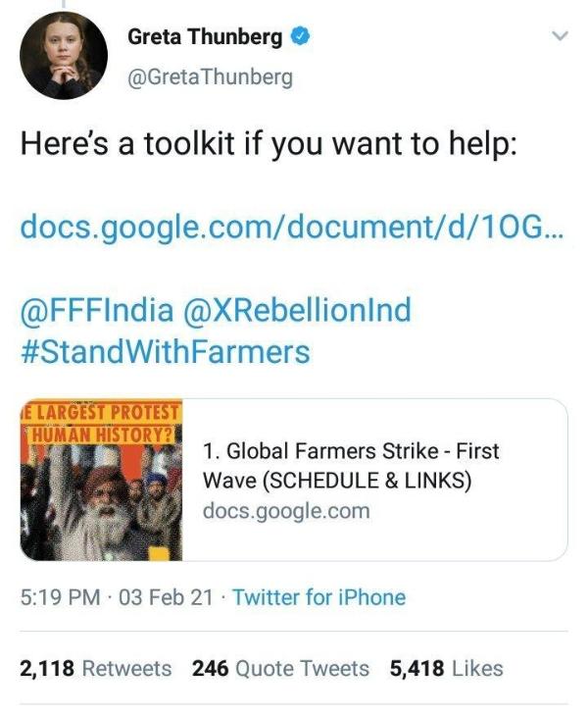The image size is (588, 716).
Task: Click the 5:19 PM timestamp
Action: point(60,596)
